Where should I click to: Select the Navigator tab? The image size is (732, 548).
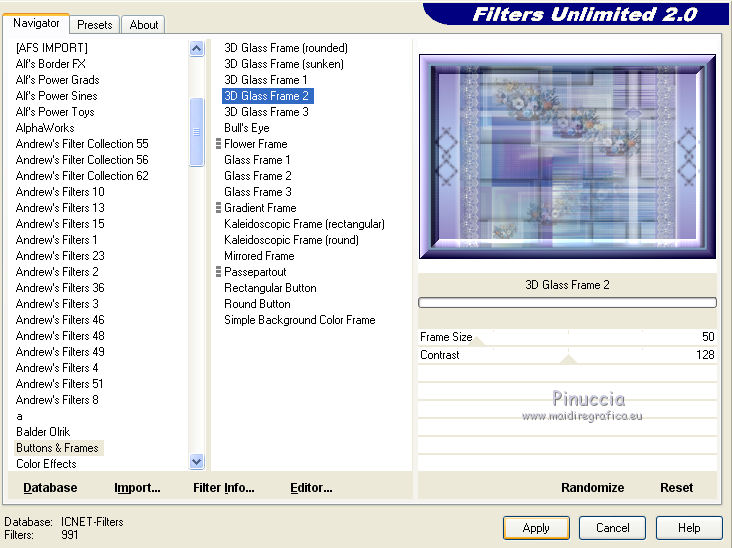tap(36, 23)
